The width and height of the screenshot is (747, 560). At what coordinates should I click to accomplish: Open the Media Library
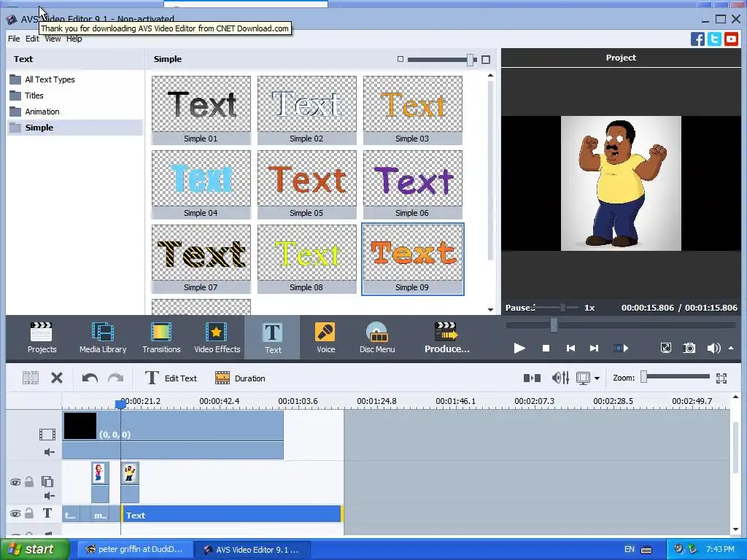pos(103,338)
